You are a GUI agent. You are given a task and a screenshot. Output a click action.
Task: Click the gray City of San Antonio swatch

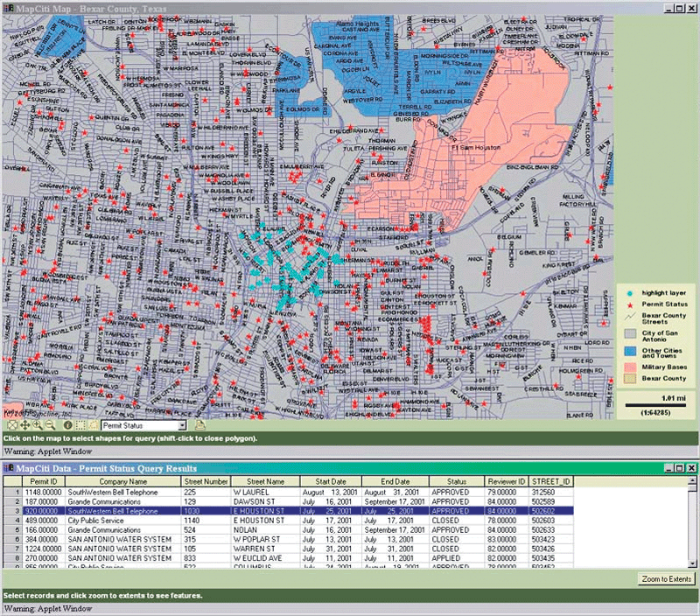630,334
